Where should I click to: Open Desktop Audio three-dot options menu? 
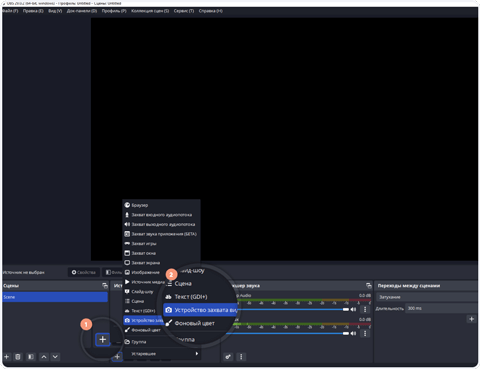pos(365,309)
